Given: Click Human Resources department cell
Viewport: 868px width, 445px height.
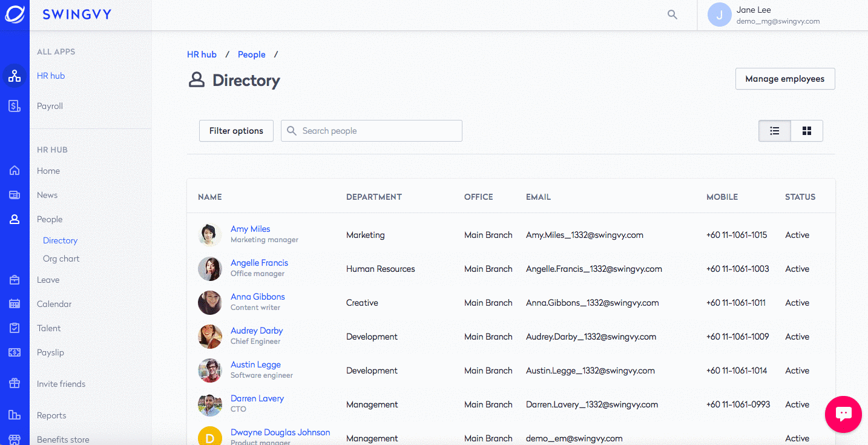Looking at the screenshot, I should [x=381, y=269].
